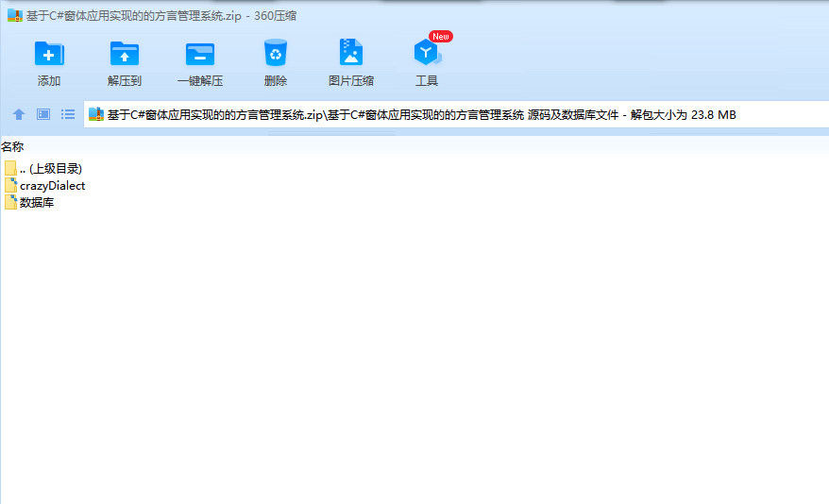Click the 数据库 folder icon
This screenshot has width=829, height=504.
10,202
